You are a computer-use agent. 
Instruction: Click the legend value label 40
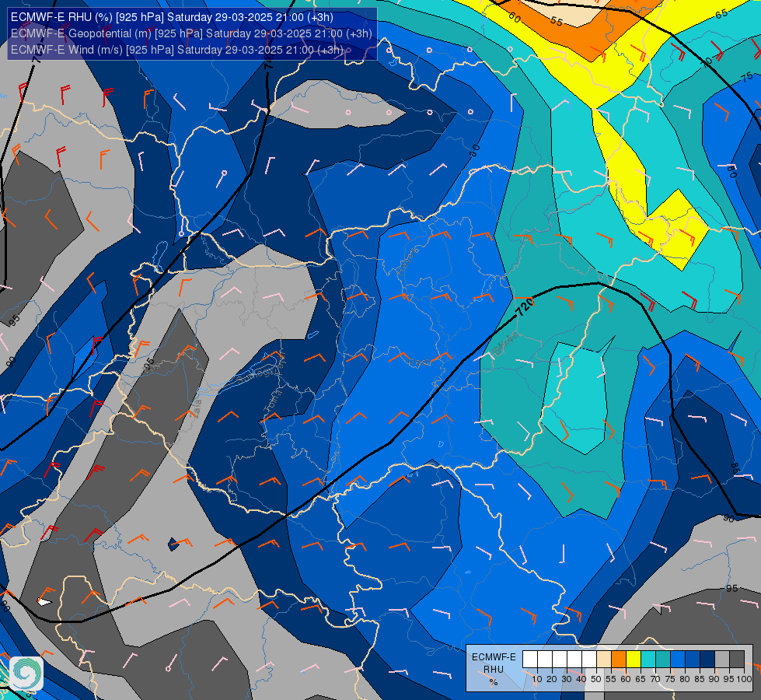point(581,679)
